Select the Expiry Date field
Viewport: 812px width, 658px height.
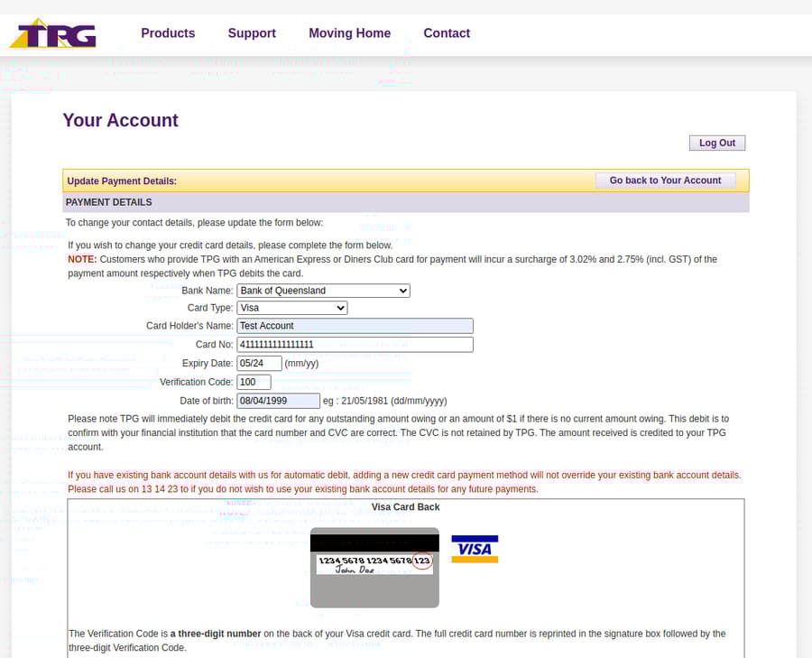[258, 363]
